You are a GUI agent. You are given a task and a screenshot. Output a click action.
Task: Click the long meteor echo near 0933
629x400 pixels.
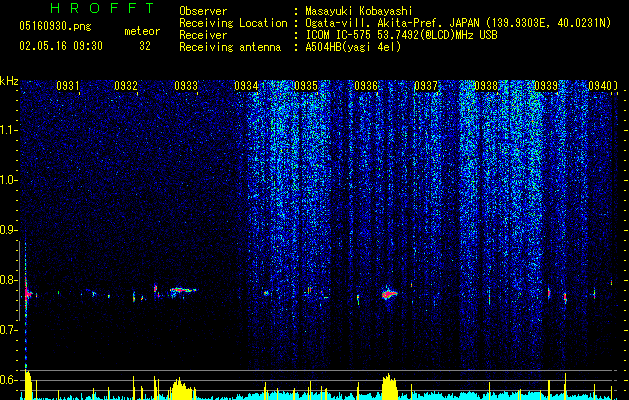point(183,290)
